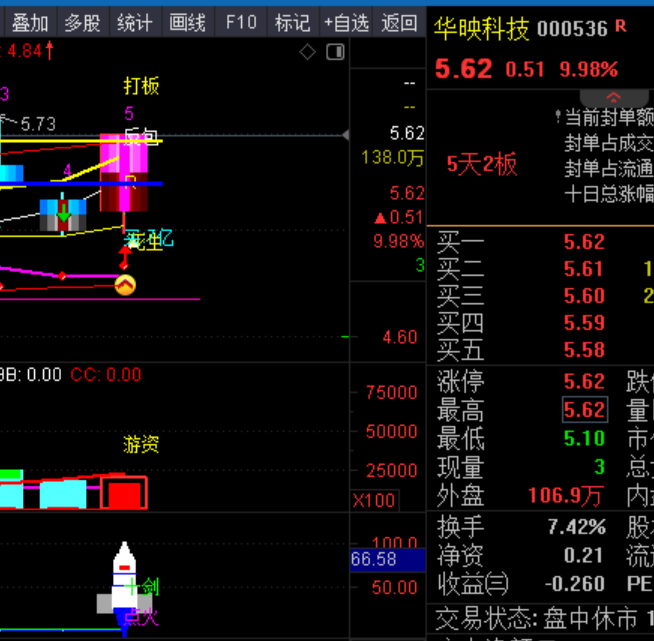Click the 涨停 price 5.62
This screenshot has height=641, width=654.
pos(584,382)
